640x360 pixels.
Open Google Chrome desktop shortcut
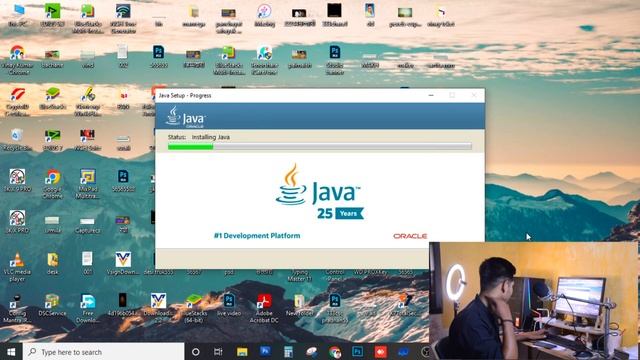coord(53,184)
